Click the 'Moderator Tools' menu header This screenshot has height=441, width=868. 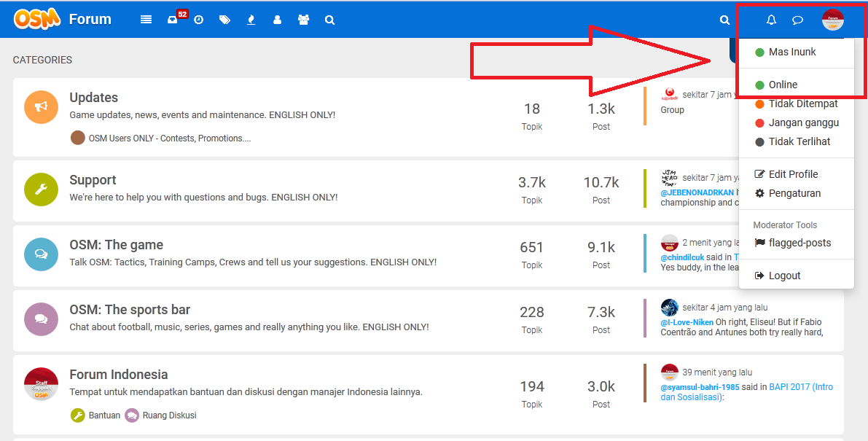pyautogui.click(x=785, y=225)
